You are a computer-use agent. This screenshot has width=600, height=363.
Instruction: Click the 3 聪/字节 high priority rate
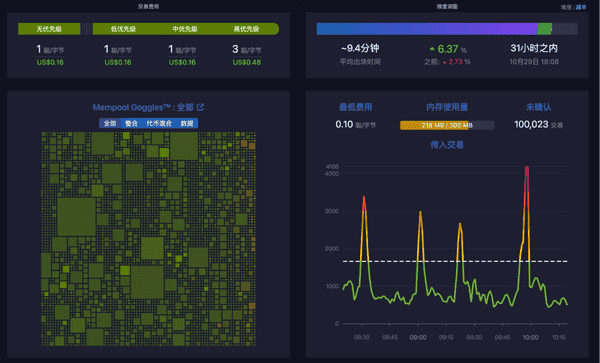pos(247,49)
